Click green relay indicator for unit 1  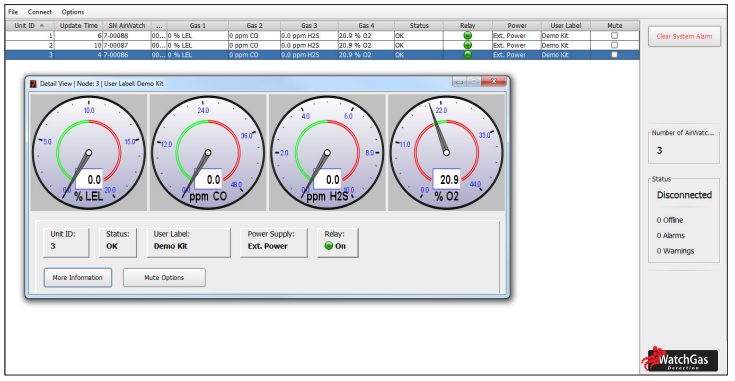pos(467,36)
